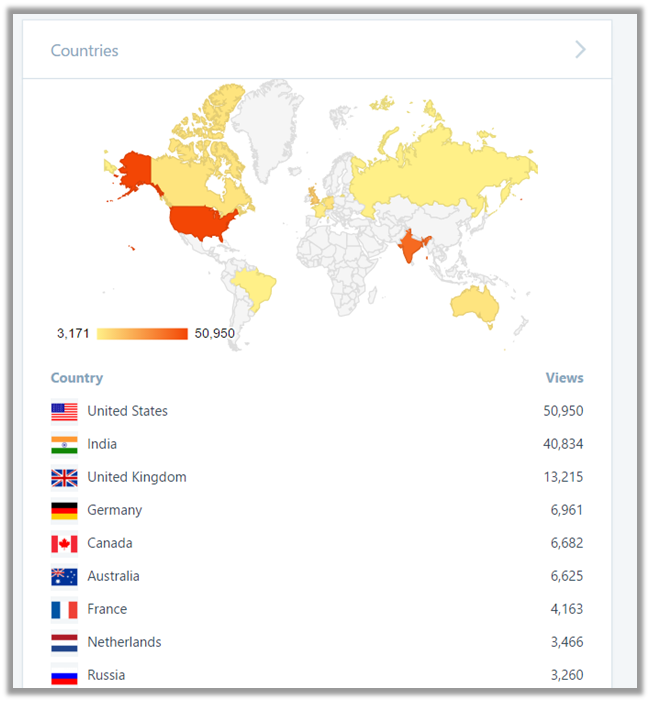Open the Countries panel title
Screen dimensions: 650x702
click(84, 50)
